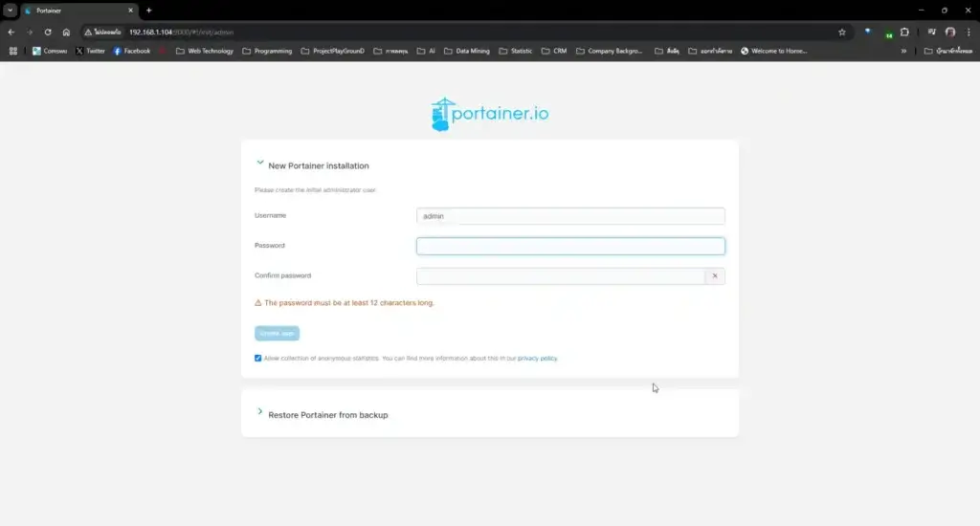The image size is (980, 526).
Task: Click the Portainer.io logo
Action: click(x=489, y=114)
